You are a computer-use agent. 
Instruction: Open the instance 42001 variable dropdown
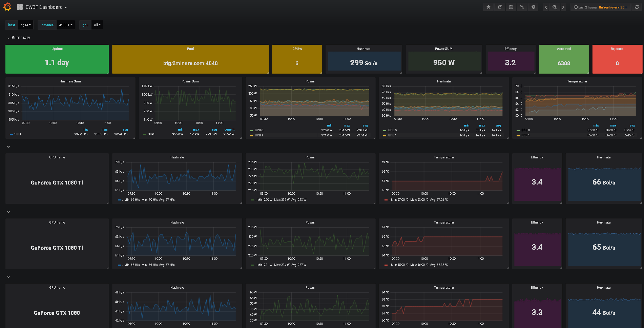pos(66,25)
